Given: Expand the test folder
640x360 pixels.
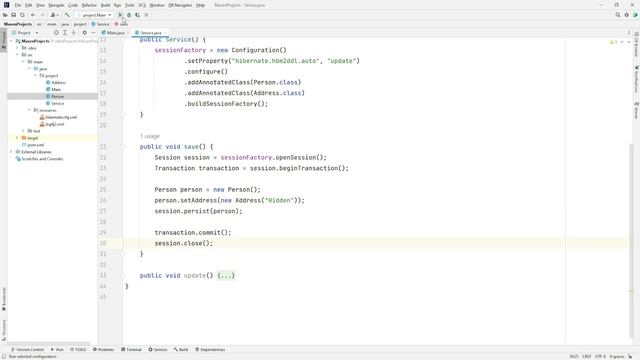Looking at the screenshot, I should point(23,131).
